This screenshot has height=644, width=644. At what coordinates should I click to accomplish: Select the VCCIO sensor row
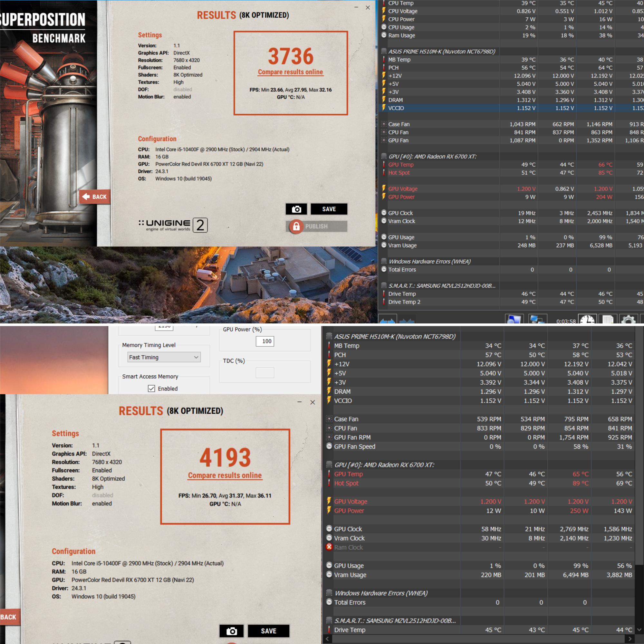(396, 108)
